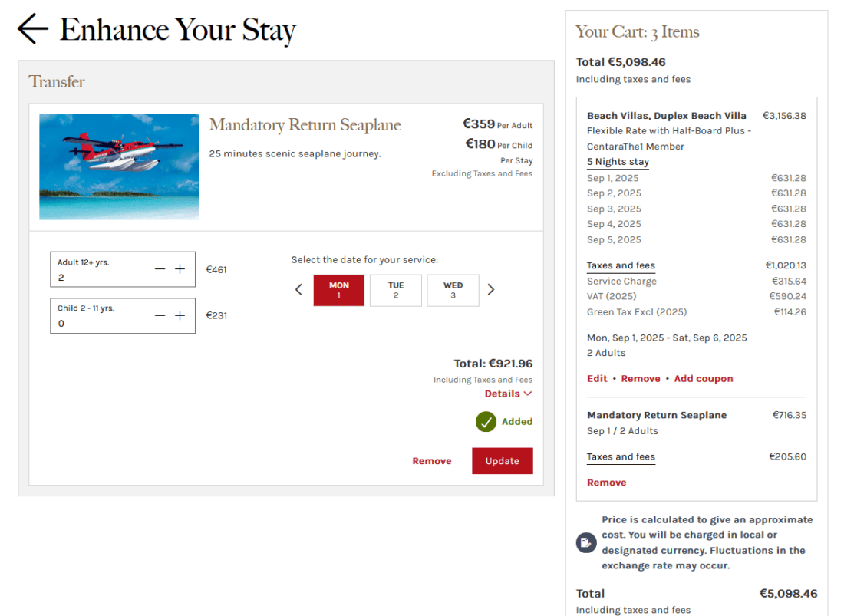
Task: Click the back arrow beside Enhance Your Stay
Action: pos(32,29)
